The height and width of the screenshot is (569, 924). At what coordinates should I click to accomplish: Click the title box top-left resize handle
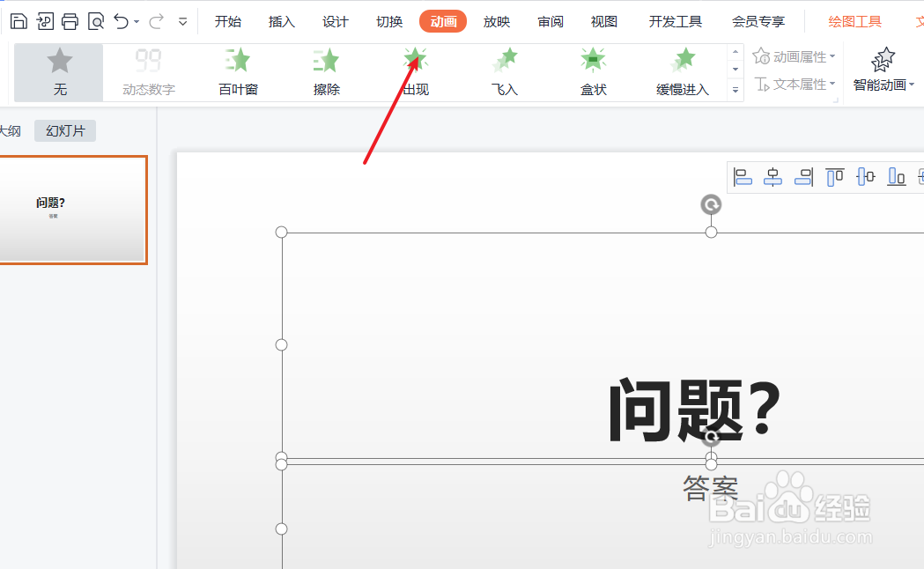click(282, 232)
